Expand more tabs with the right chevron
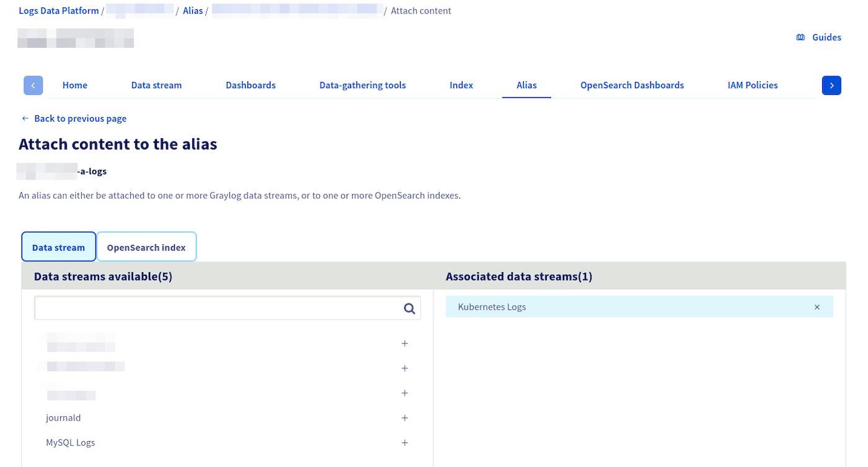Image resolution: width=868 pixels, height=467 pixels. point(831,85)
